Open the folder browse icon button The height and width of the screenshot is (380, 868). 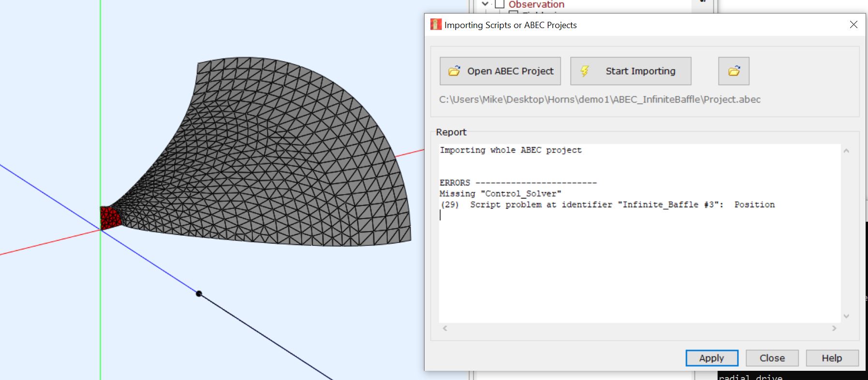[x=734, y=71]
